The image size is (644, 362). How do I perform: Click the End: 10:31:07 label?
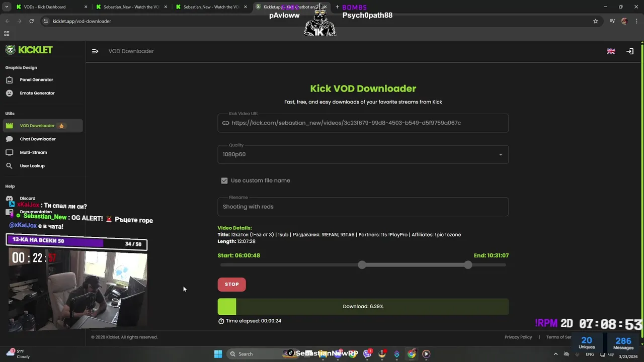tap(491, 255)
